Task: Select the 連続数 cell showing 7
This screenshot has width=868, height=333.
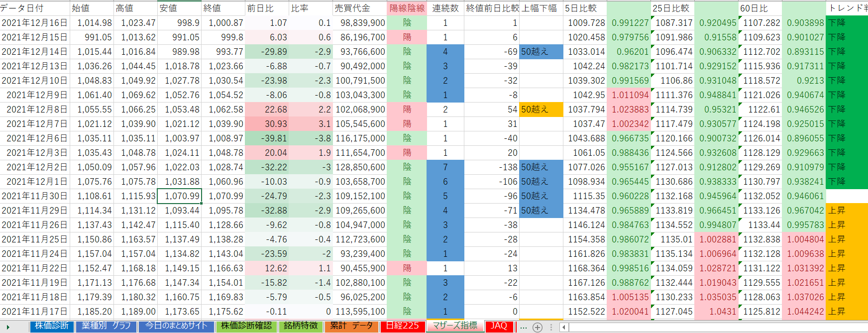Action: (445, 167)
